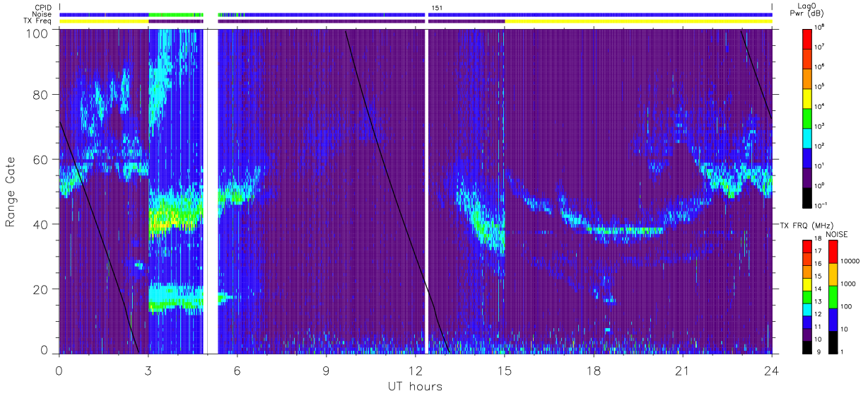Select the 12 tick on UT hours axis
The width and height of the screenshot is (868, 401).
416,371
